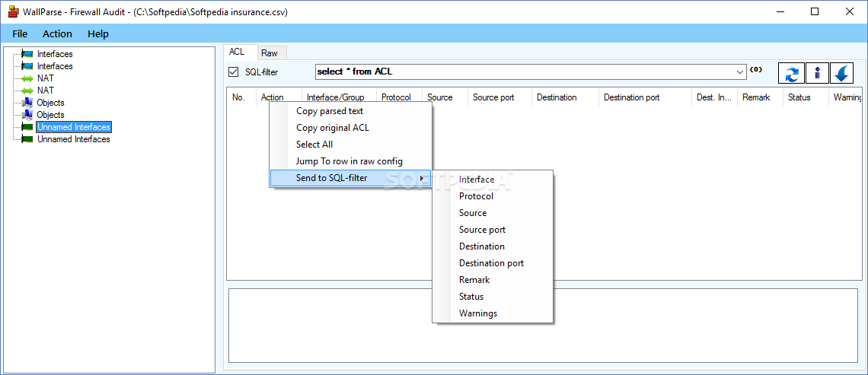The height and width of the screenshot is (375, 868).
Task: Expand the Send to SQL-filter submenu arrow
Action: click(x=423, y=178)
